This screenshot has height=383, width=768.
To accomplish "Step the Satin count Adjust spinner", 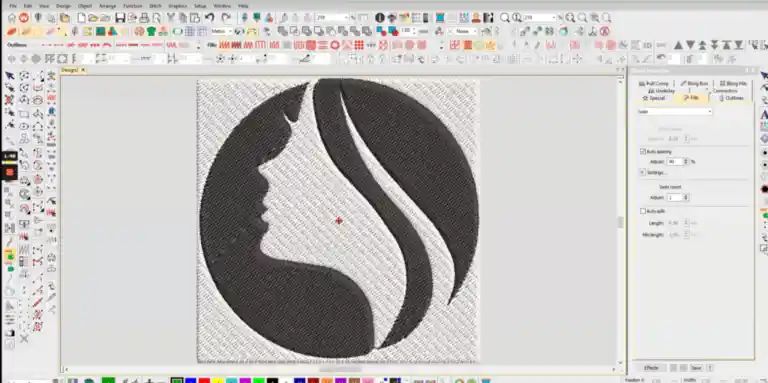I will pos(686,197).
